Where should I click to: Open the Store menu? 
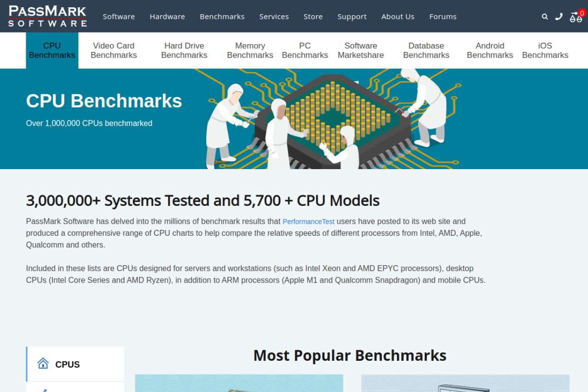click(x=313, y=17)
